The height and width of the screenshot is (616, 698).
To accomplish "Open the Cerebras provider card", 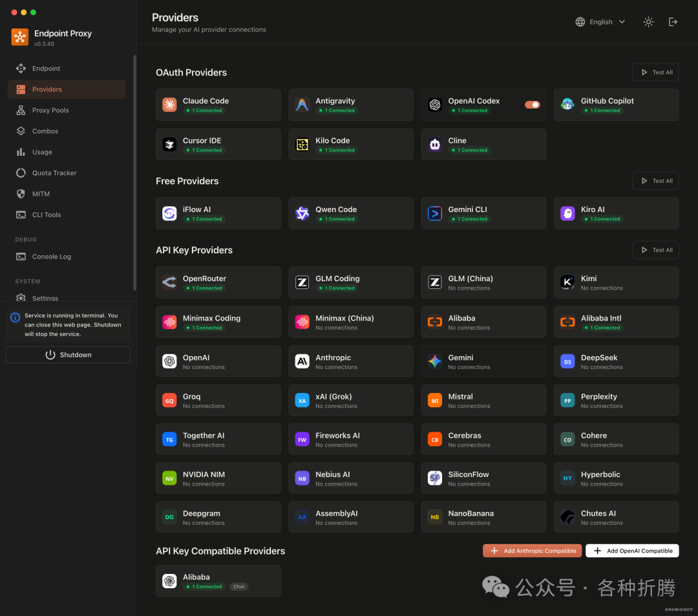I will tap(483, 439).
